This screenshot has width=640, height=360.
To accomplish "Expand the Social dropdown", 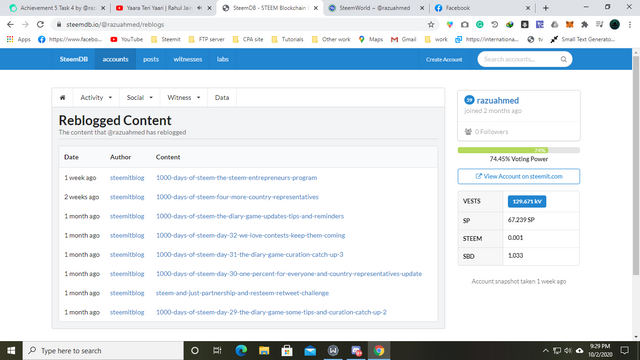I will tap(140, 98).
